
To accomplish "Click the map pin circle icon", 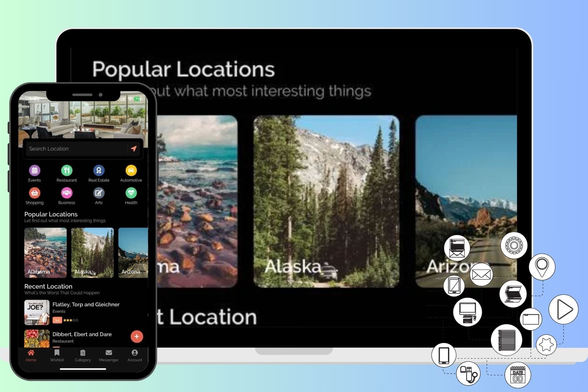I will [542, 267].
